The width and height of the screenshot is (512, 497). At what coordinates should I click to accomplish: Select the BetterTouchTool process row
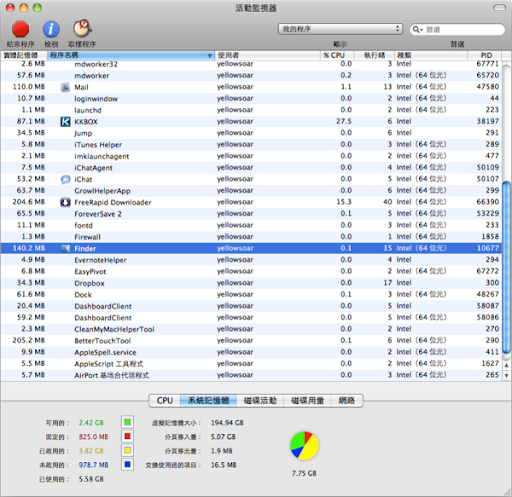[x=251, y=341]
